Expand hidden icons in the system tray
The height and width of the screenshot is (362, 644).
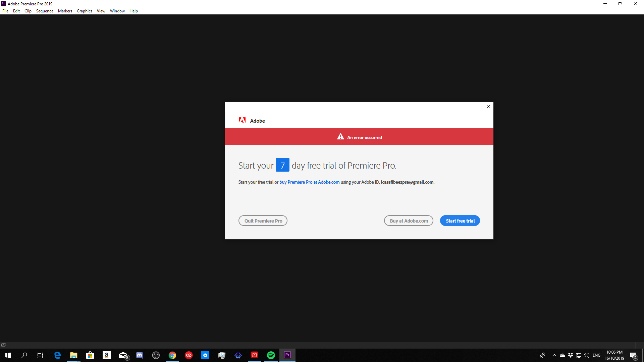[554, 355]
